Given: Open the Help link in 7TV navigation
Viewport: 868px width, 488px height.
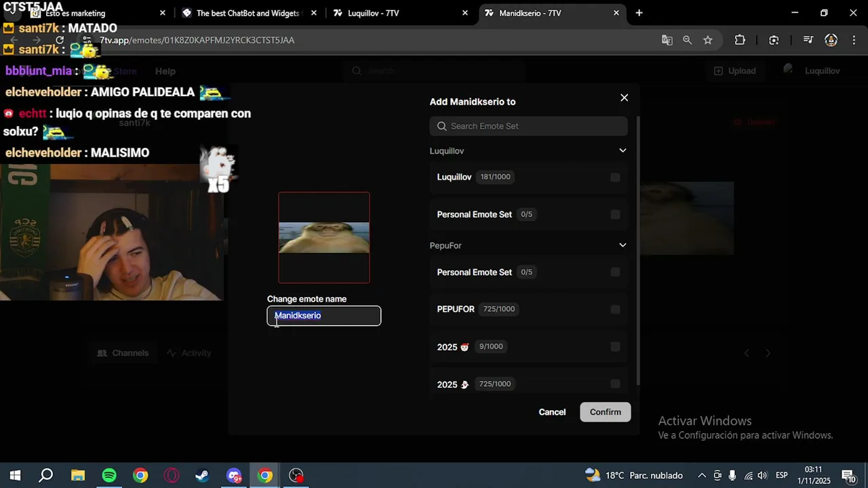Looking at the screenshot, I should (165, 71).
